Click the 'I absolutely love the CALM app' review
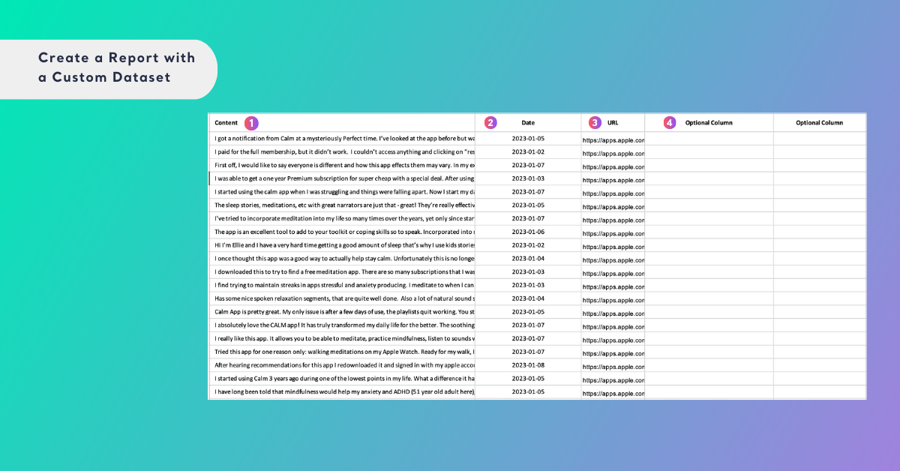Viewport: 900px width, 471px height. pyautogui.click(x=344, y=325)
